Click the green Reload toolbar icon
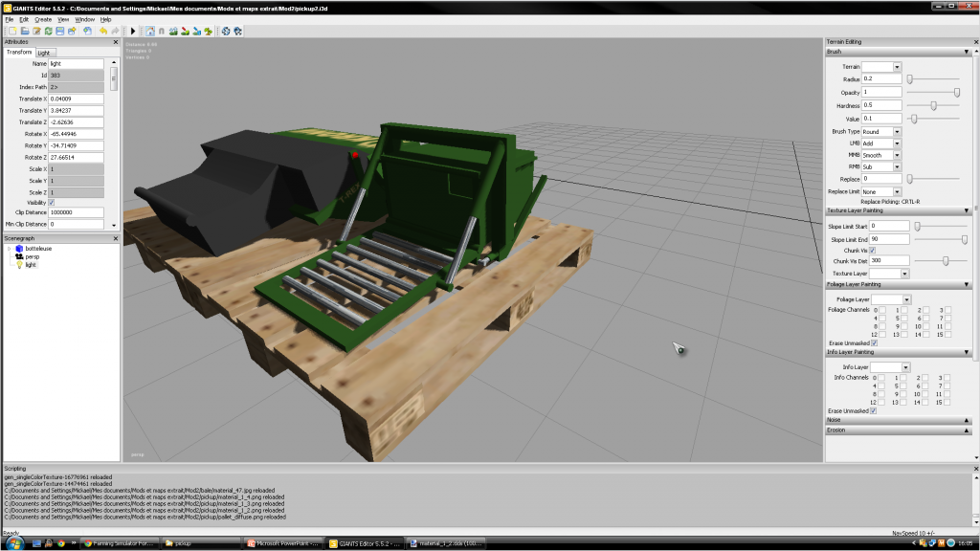The image size is (980, 551). 48,31
